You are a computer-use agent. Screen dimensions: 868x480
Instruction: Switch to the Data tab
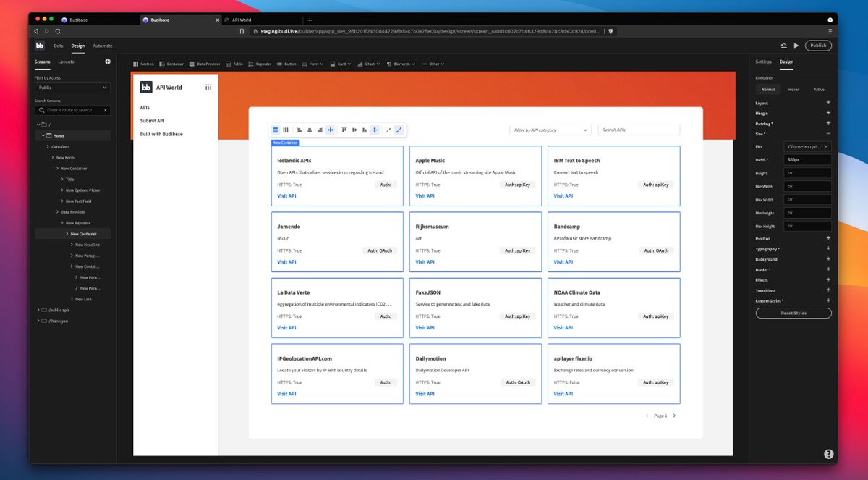59,46
